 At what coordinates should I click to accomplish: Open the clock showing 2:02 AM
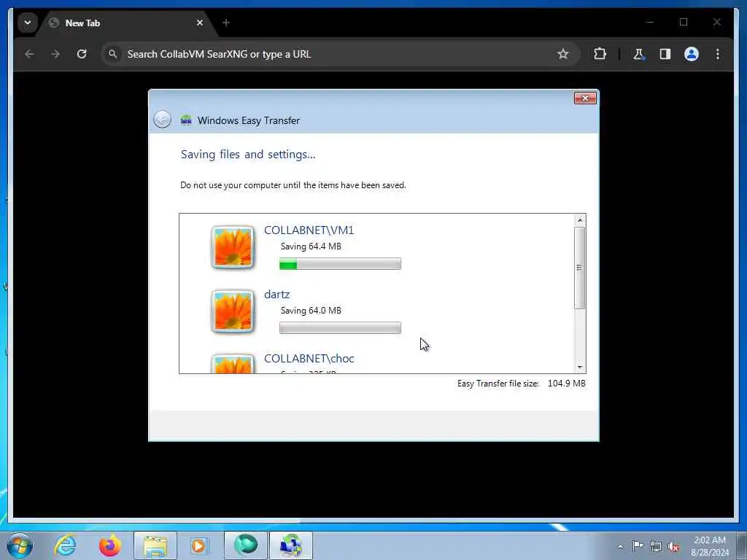[710, 546]
